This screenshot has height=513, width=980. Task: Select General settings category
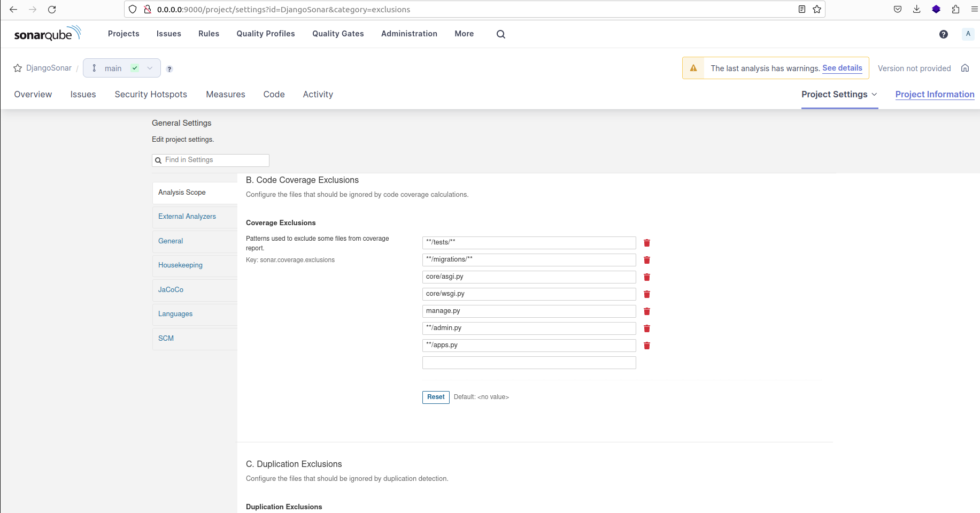pos(195,241)
